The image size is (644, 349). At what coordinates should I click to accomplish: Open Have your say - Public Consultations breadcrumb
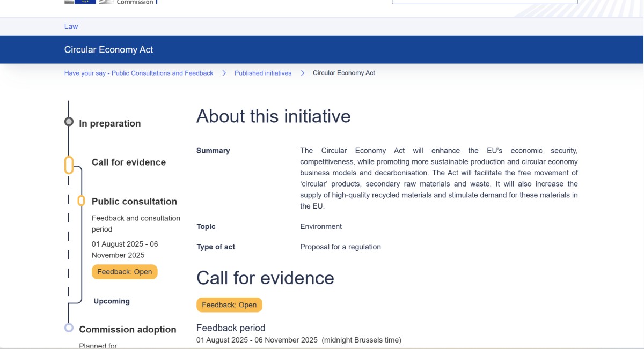point(138,73)
